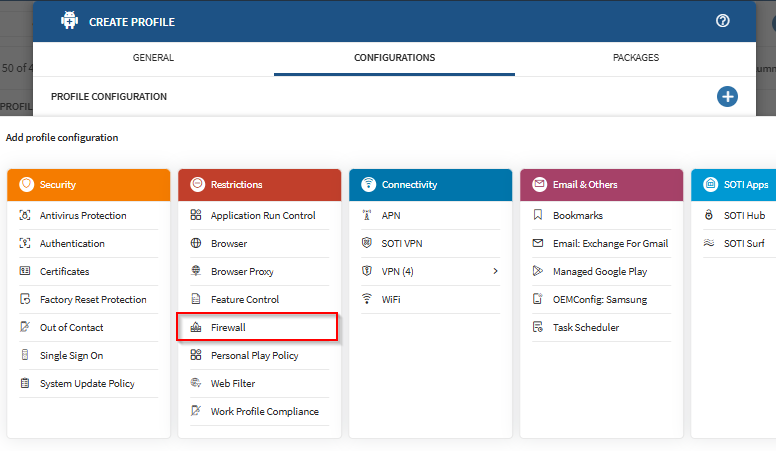
Task: Choose Factory Reset Protection
Action: [92, 300]
